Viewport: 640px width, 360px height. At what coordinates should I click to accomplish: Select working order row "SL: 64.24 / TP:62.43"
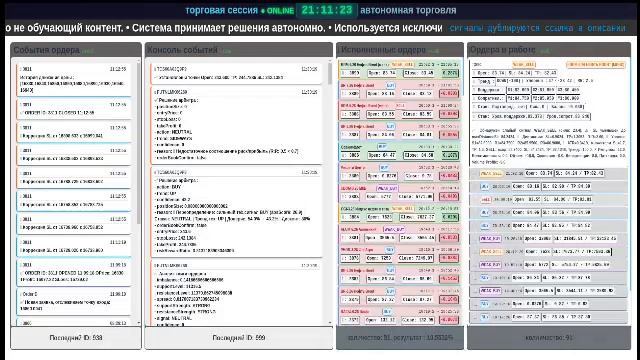coord(549,173)
